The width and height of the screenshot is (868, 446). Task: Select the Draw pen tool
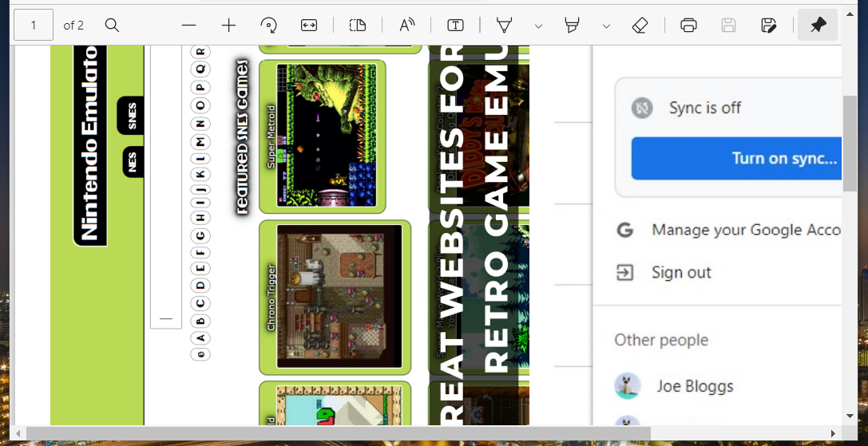pyautogui.click(x=504, y=25)
